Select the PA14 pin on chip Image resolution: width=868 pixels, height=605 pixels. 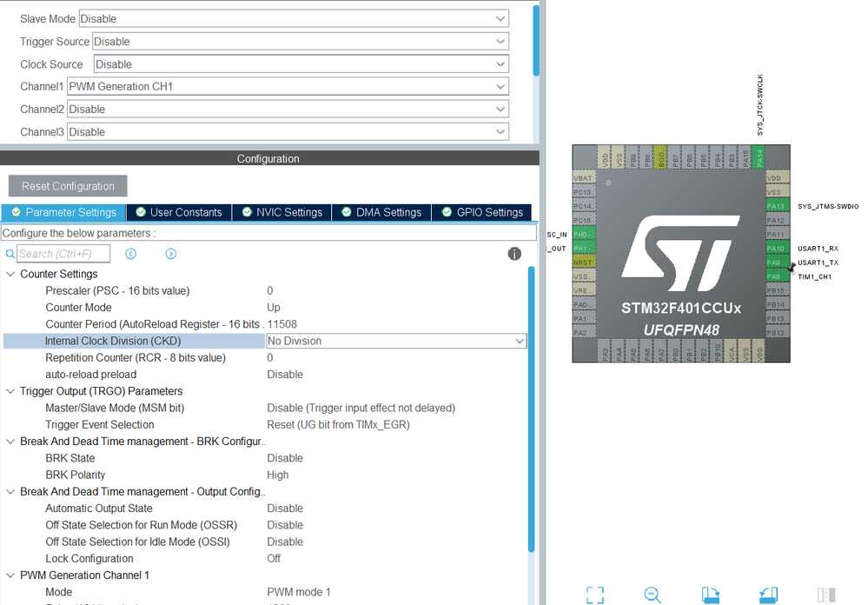tap(759, 157)
